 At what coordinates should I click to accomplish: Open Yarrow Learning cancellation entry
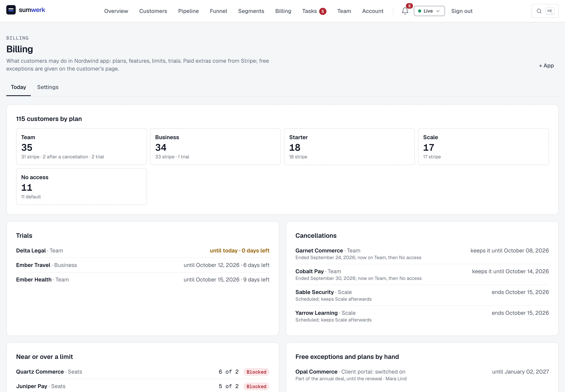(x=422, y=316)
